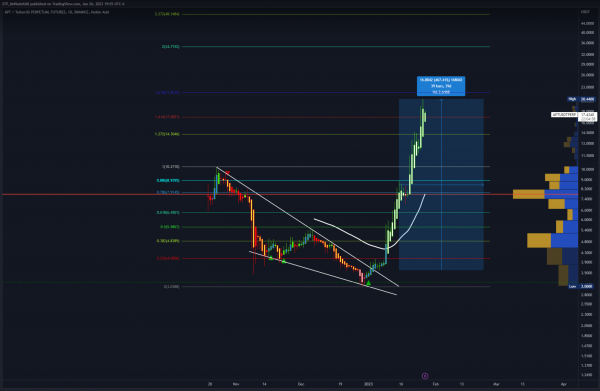Click the 0(3.0388) Fibonacci base label
This screenshot has width=600, height=391.
click(x=171, y=287)
